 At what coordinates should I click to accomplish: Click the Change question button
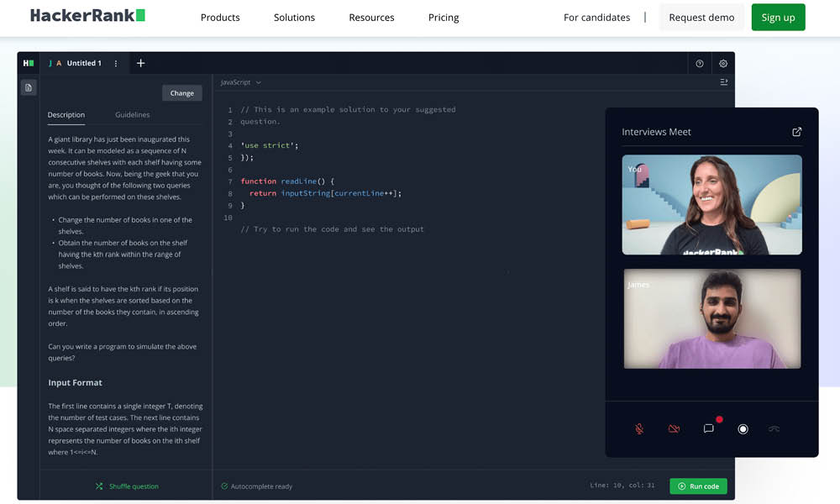click(182, 93)
